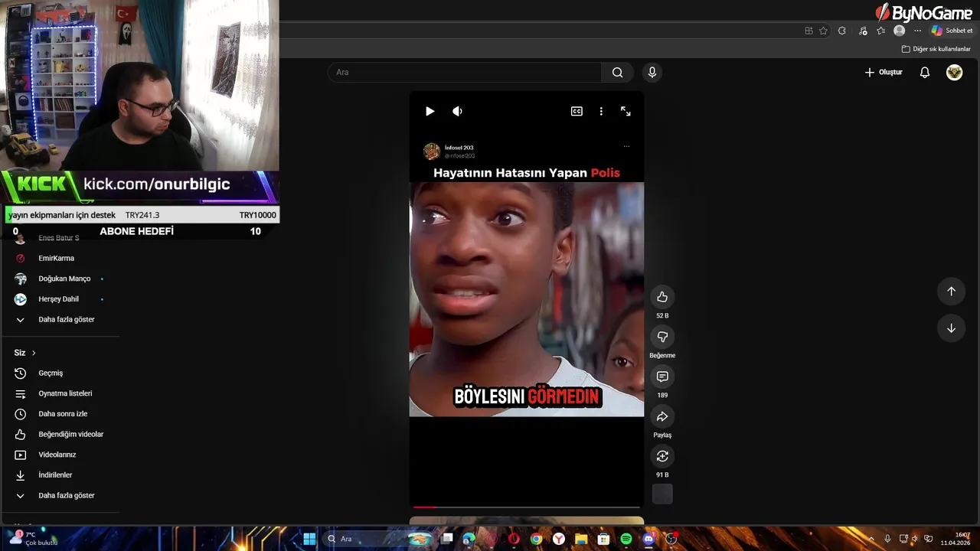Expand the Short to fullscreen
The image size is (980, 551).
626,111
